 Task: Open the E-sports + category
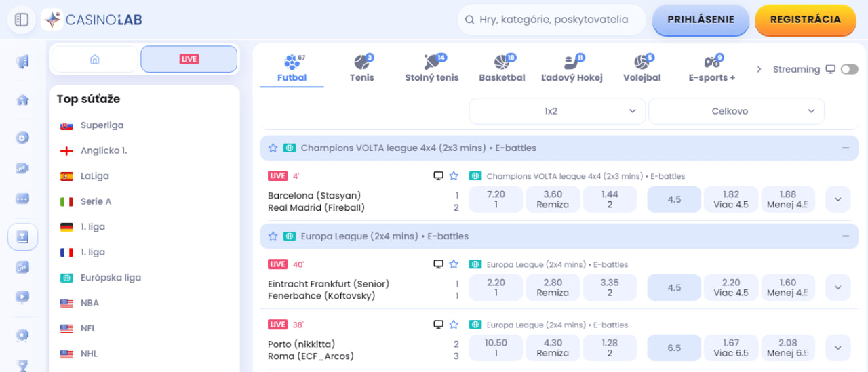pyautogui.click(x=711, y=68)
